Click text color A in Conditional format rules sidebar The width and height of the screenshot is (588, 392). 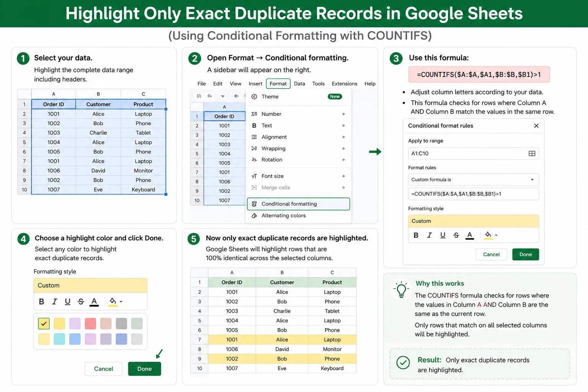click(470, 235)
